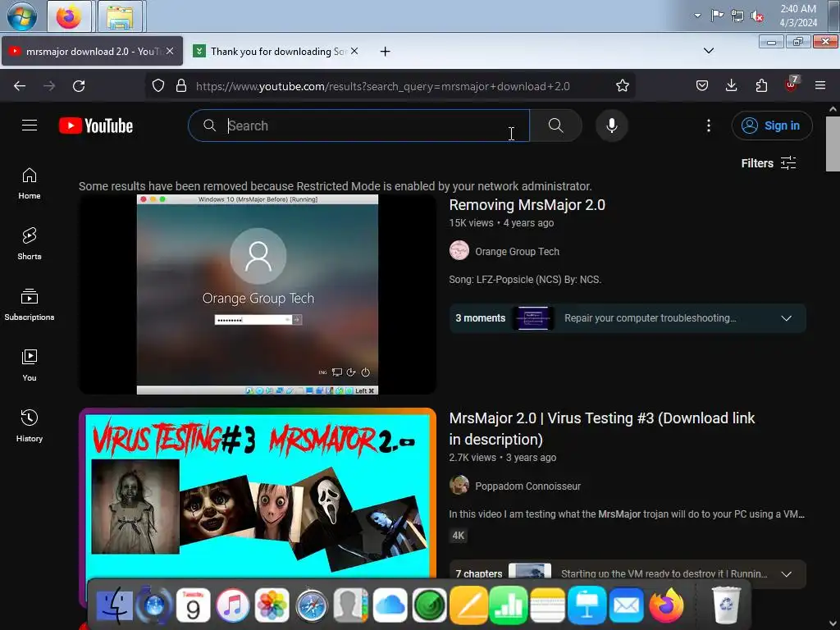The image size is (840, 630).
Task: Open the Firefox downloads panel
Action: tap(731, 85)
